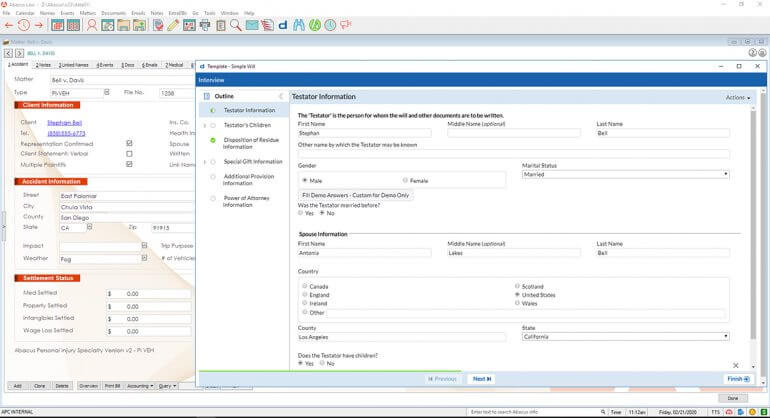Screen dimensions: 770x418
Task: Click the binoculars find icon
Action: 299,25
